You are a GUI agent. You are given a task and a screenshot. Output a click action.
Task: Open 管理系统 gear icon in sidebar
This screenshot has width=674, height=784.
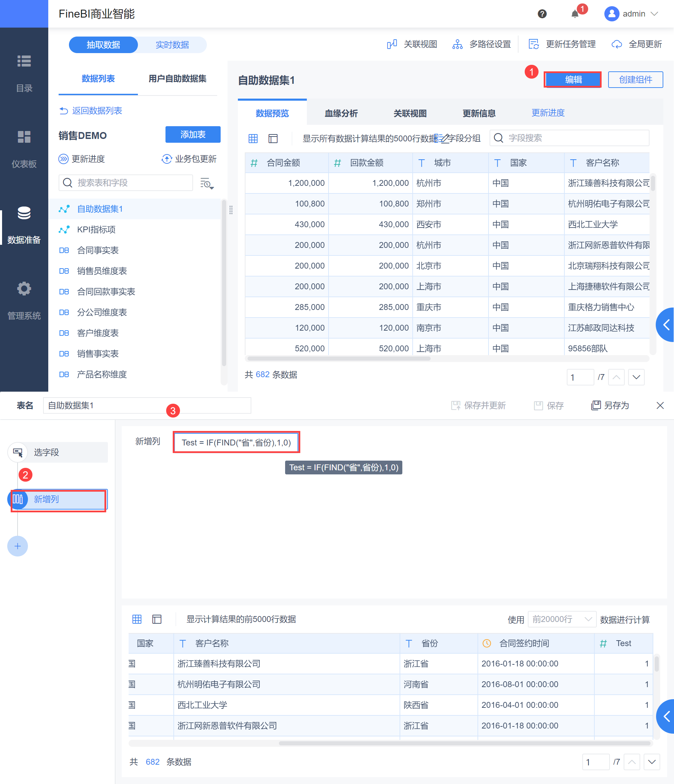pos(24,289)
